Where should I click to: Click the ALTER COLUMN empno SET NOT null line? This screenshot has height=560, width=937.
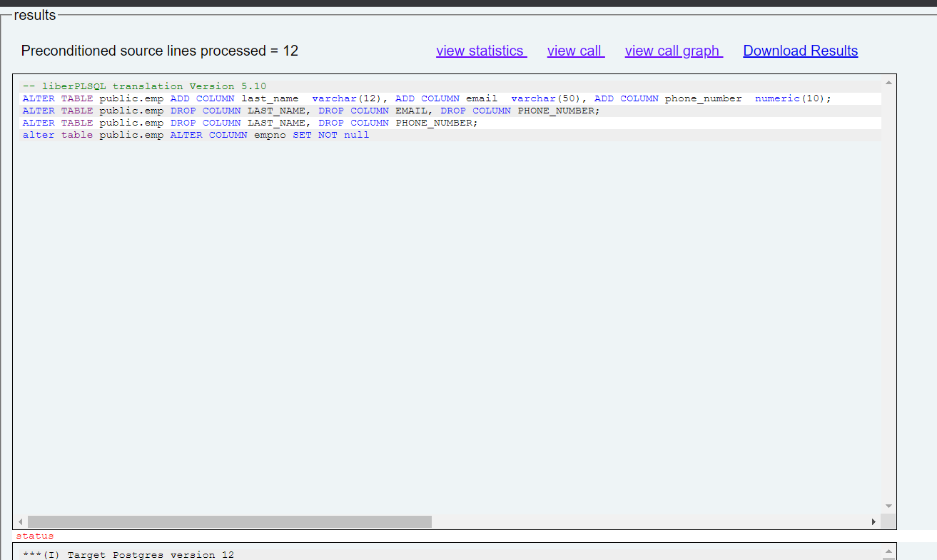196,135
